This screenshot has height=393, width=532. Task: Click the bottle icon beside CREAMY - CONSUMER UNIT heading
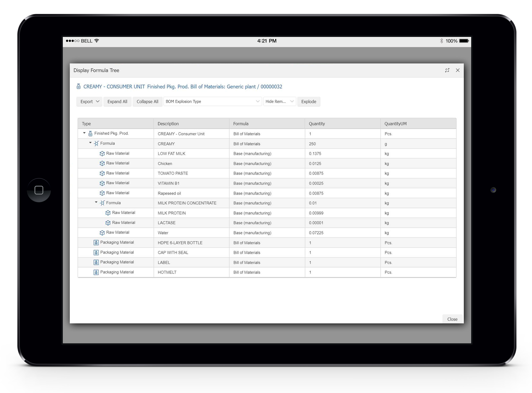pos(78,86)
